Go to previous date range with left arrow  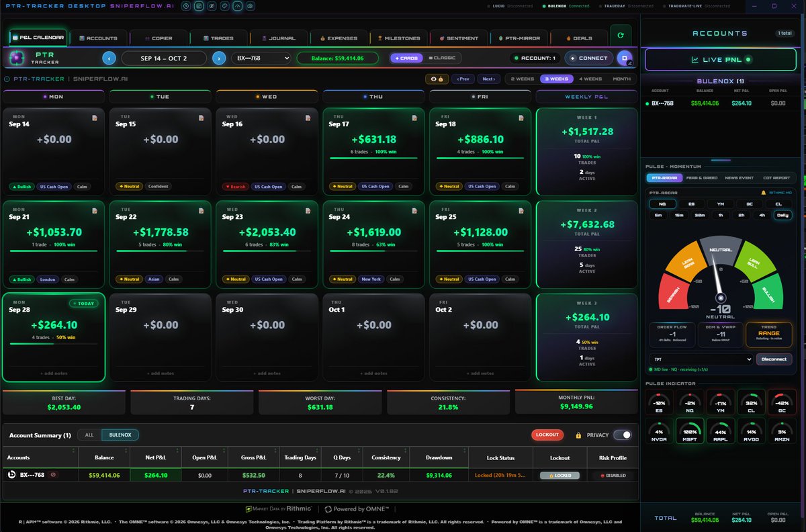(x=109, y=58)
